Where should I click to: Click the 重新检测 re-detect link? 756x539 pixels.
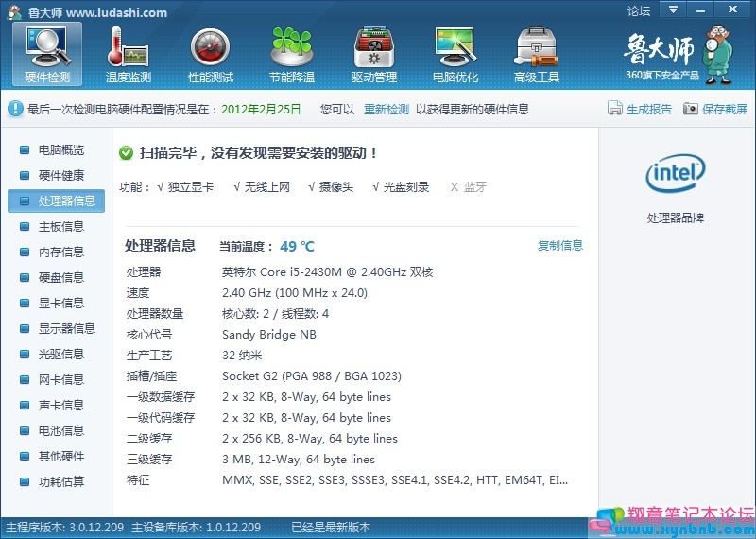pyautogui.click(x=387, y=109)
